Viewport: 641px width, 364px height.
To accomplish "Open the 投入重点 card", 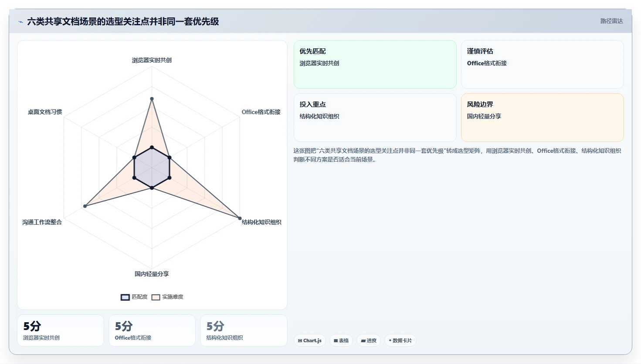I will [375, 118].
